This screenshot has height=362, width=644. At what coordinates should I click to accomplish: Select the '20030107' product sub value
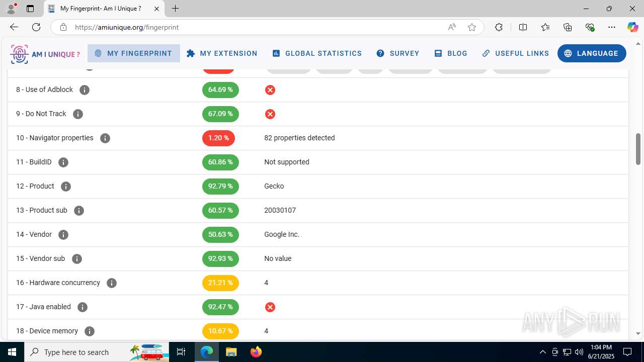[280, 210]
